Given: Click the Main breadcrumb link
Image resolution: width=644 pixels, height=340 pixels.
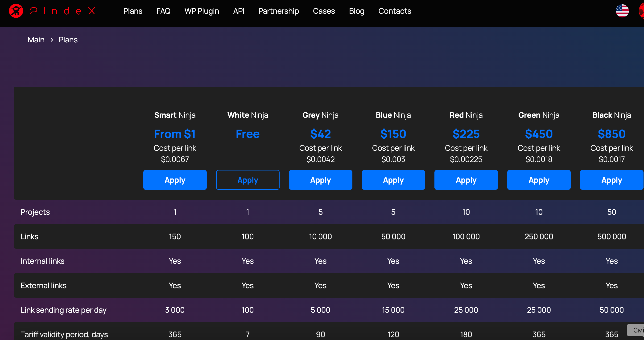Looking at the screenshot, I should tap(36, 40).
